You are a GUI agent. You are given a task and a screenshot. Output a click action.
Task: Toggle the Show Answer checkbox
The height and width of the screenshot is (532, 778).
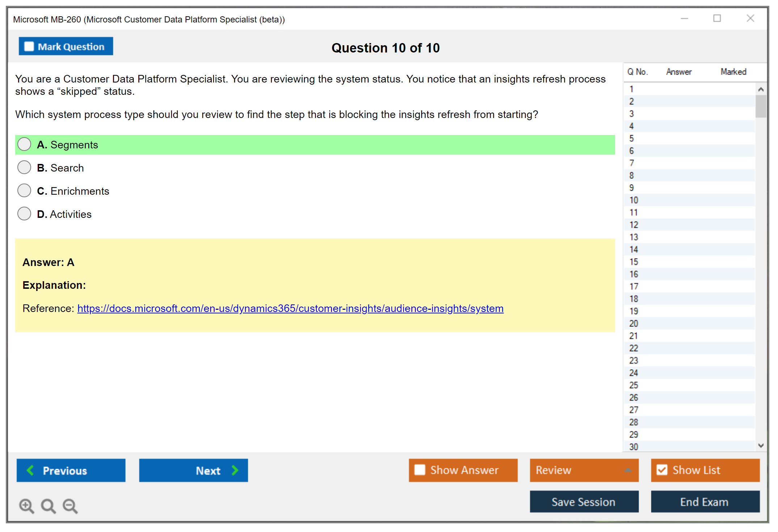pyautogui.click(x=420, y=470)
